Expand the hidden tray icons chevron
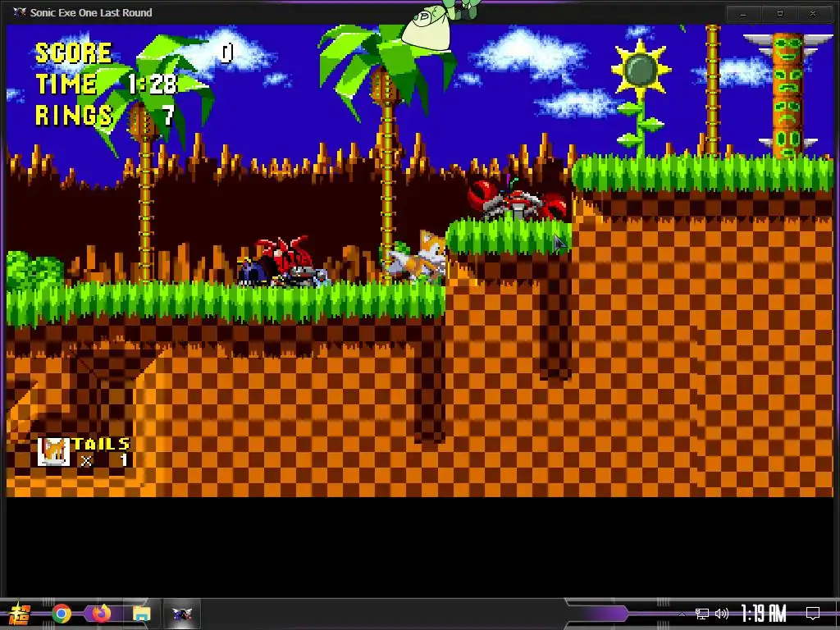This screenshot has height=630, width=840. (x=682, y=614)
